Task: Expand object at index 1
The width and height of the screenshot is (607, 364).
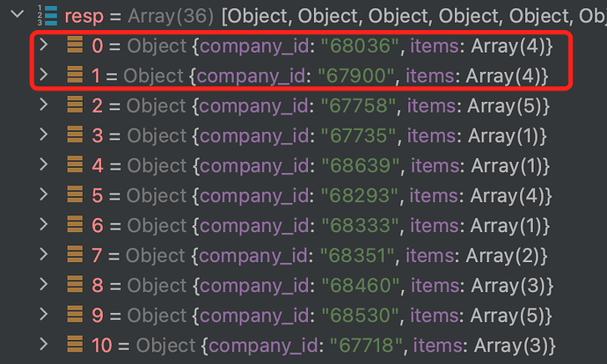Action: pos(43,76)
